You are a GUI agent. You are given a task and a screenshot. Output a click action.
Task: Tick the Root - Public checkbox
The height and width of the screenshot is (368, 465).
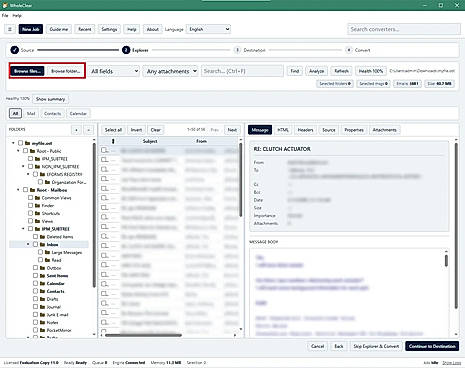(25, 151)
